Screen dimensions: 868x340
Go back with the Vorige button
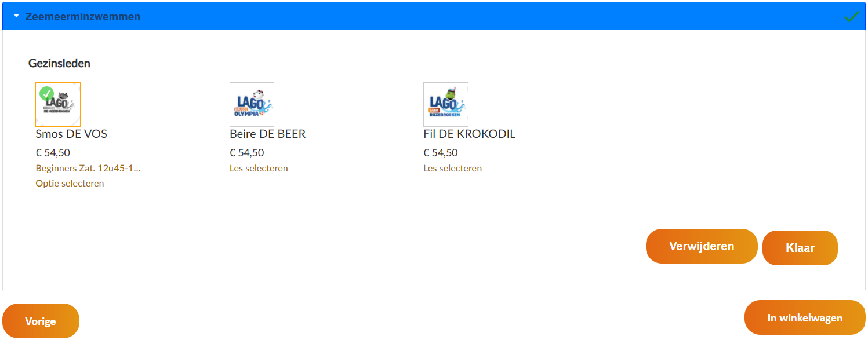(41, 321)
